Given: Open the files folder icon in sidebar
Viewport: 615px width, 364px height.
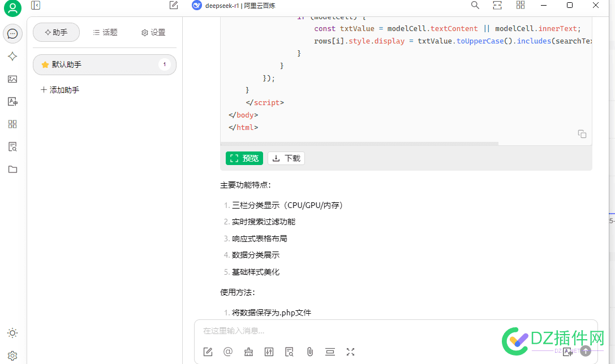Looking at the screenshot, I should pos(12,170).
